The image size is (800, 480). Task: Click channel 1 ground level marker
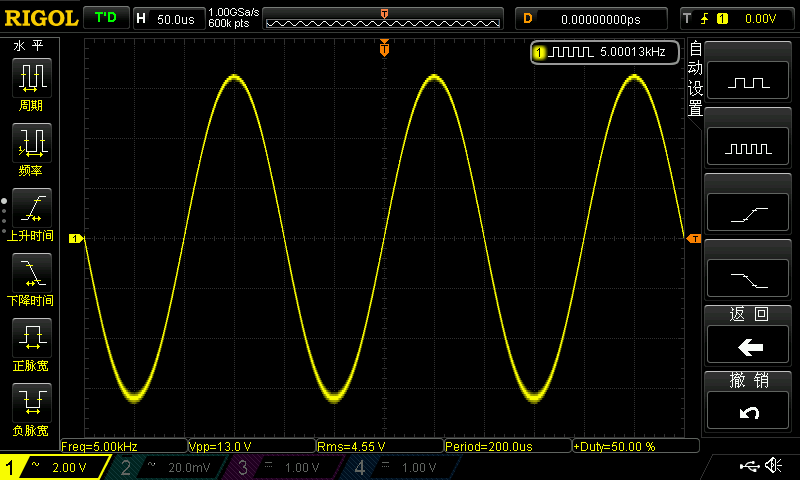[x=76, y=238]
